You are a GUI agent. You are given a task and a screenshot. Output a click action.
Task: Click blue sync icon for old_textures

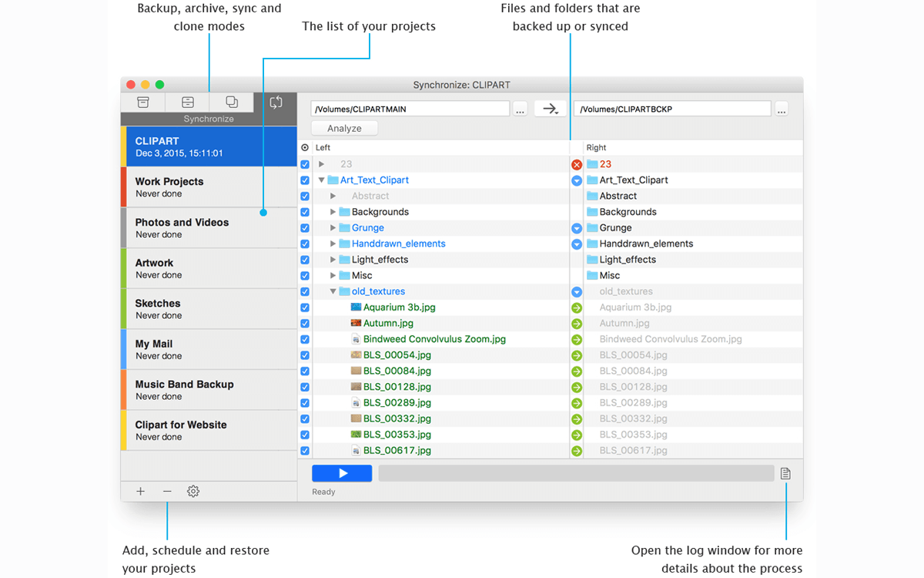click(x=577, y=292)
